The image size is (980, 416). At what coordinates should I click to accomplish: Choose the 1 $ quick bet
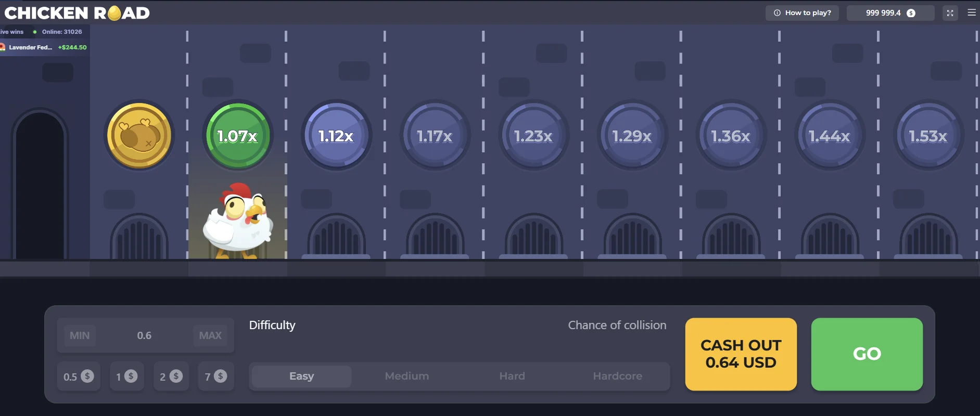(127, 376)
